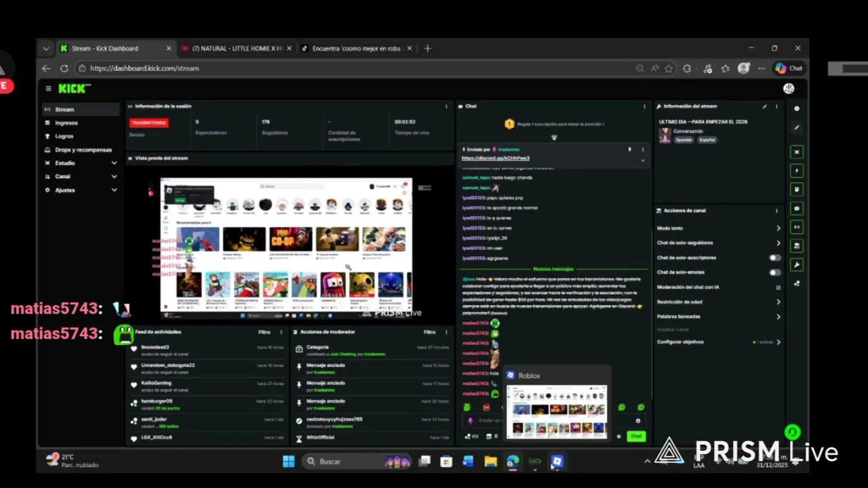Collapse the pinned message chevron

point(643,161)
